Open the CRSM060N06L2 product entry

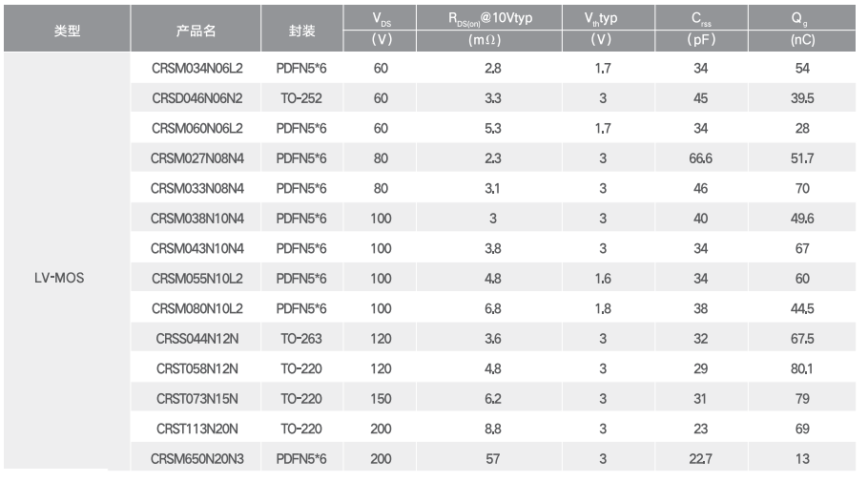(x=197, y=128)
